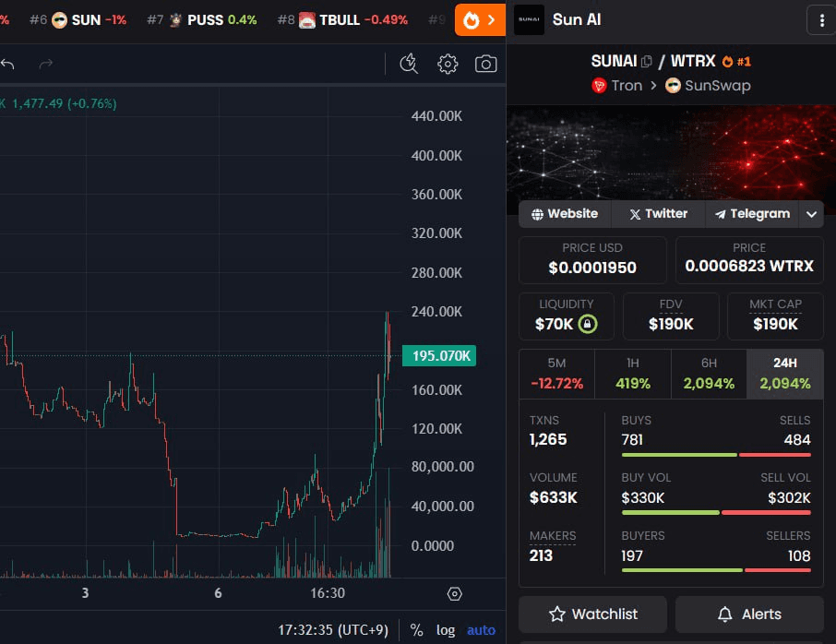This screenshot has height=644, width=836.
Task: Open chart settings gear
Action: 448,64
